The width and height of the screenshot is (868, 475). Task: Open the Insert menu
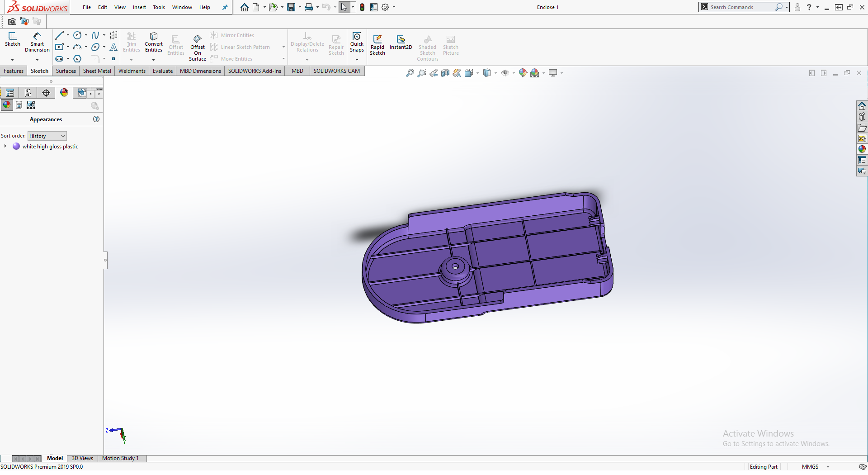[x=139, y=7]
